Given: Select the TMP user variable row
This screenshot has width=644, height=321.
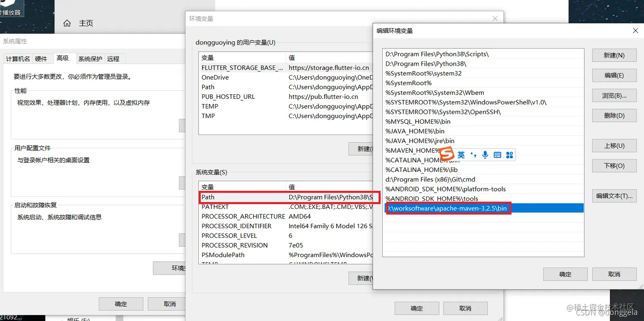Looking at the screenshot, I should coord(286,116).
